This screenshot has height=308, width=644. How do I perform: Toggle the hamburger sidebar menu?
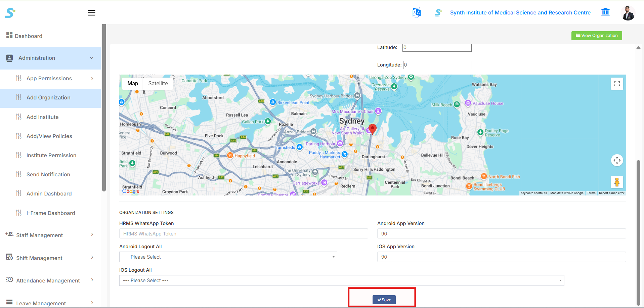click(x=91, y=13)
